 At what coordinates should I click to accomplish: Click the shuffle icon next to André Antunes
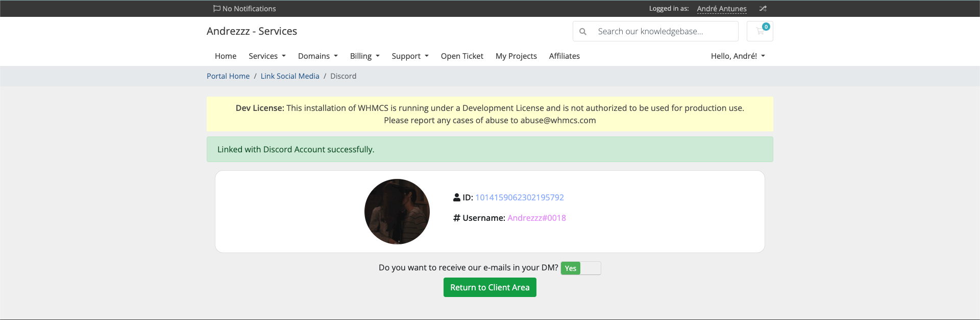coord(763,9)
